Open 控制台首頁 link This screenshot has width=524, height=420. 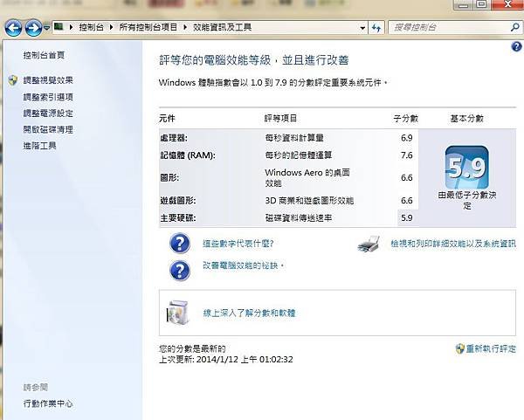(x=44, y=55)
